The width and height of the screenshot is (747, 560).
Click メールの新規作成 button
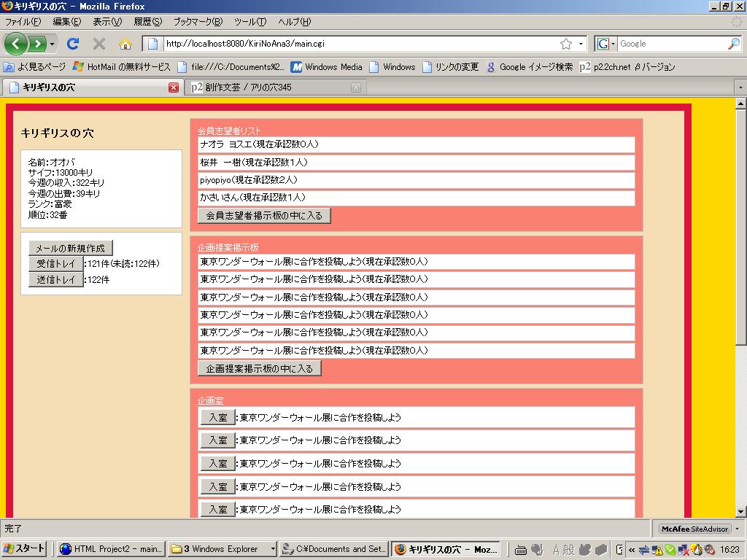pos(71,248)
